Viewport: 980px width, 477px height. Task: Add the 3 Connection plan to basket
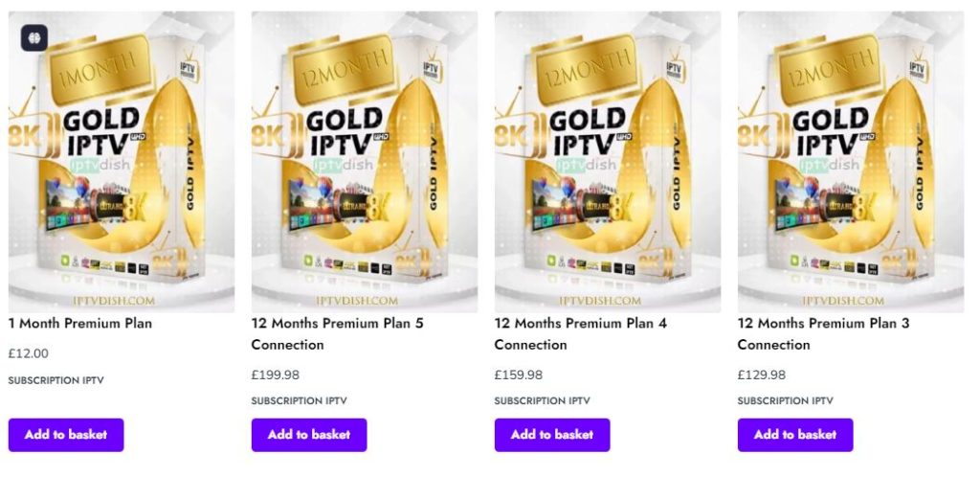click(795, 435)
